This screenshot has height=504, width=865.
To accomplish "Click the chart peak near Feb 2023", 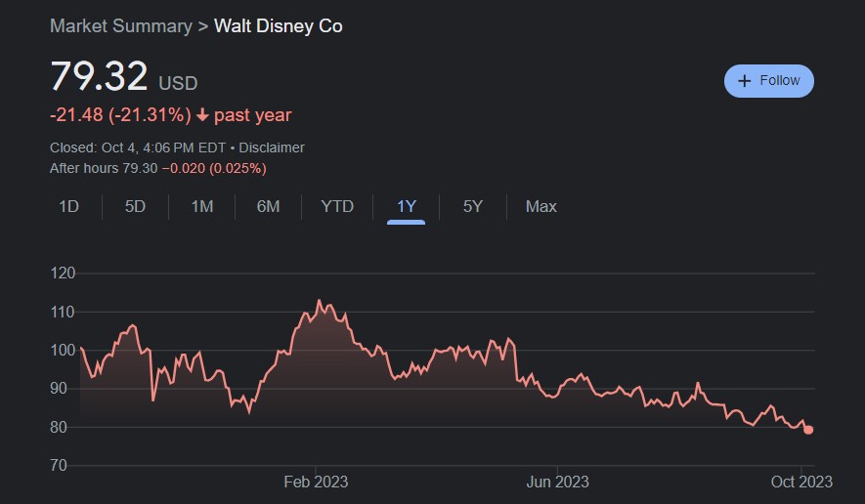I will pyautogui.click(x=319, y=301).
